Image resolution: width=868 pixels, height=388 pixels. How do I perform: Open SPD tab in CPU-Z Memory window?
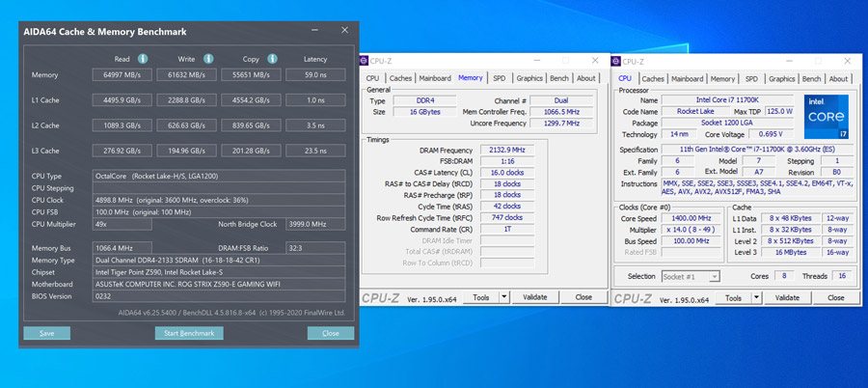click(500, 78)
